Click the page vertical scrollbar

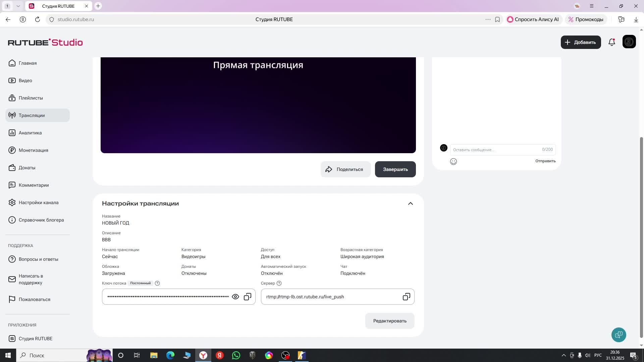(x=641, y=235)
